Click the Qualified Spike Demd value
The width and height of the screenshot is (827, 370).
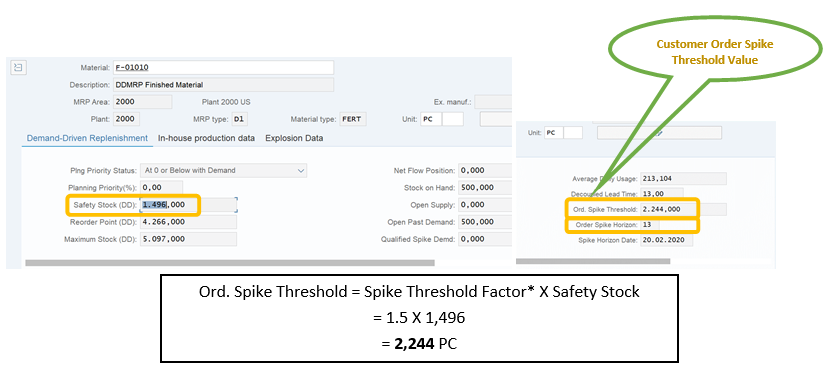point(485,239)
